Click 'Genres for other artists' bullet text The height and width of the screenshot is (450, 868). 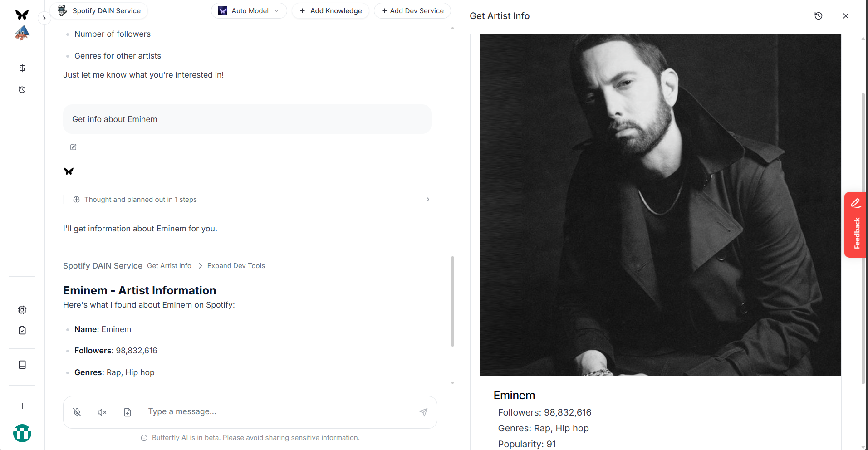118,56
